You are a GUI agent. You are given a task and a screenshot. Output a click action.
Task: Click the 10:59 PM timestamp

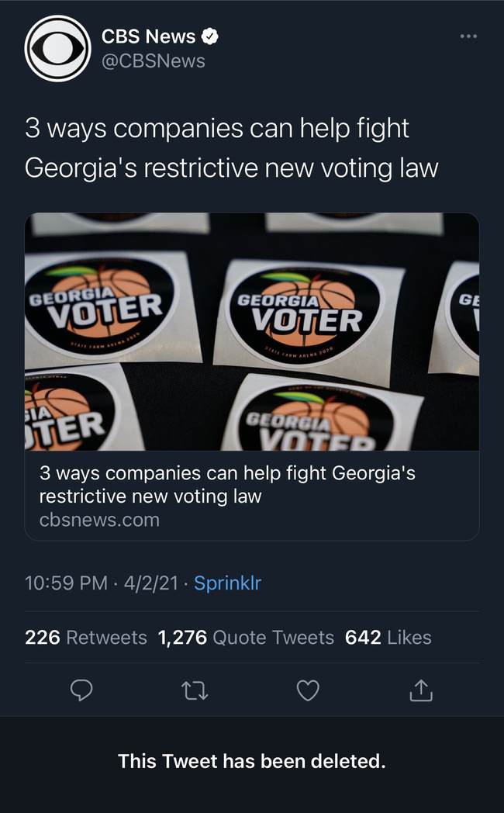point(66,583)
